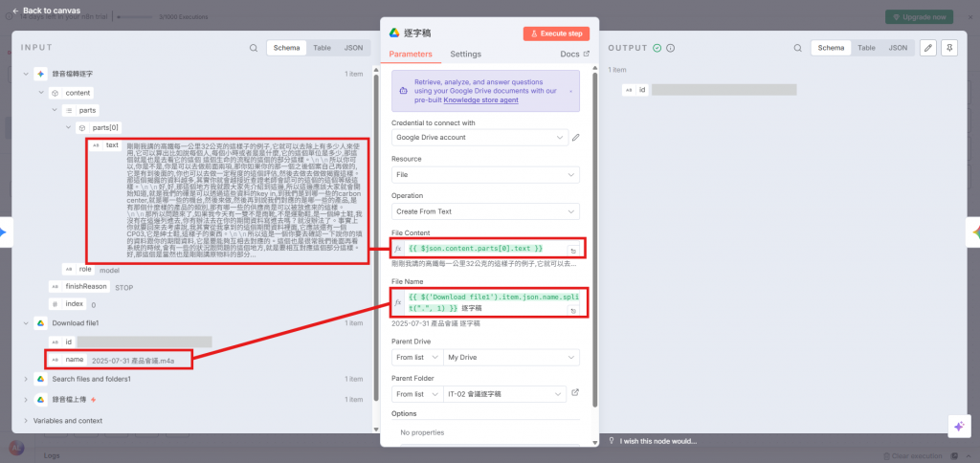Open the Knowledge store agent link
980x463 pixels.
pyautogui.click(x=480, y=100)
